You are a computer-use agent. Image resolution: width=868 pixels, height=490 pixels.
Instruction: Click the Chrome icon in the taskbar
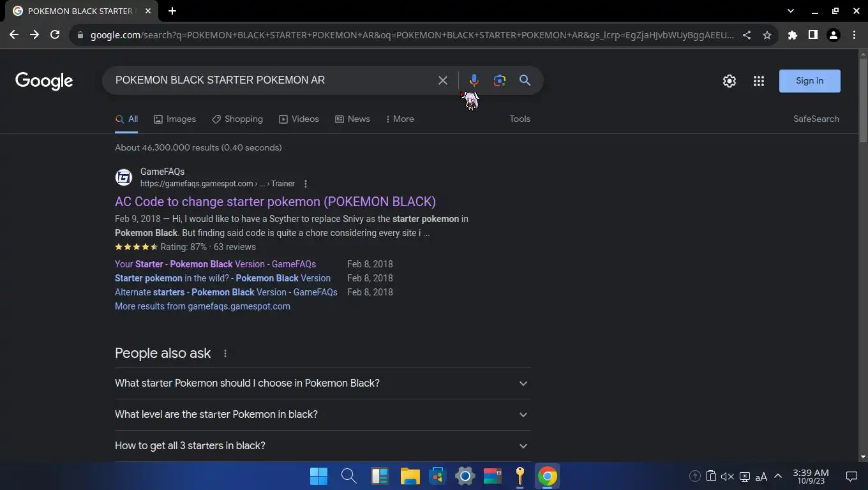tap(547, 477)
